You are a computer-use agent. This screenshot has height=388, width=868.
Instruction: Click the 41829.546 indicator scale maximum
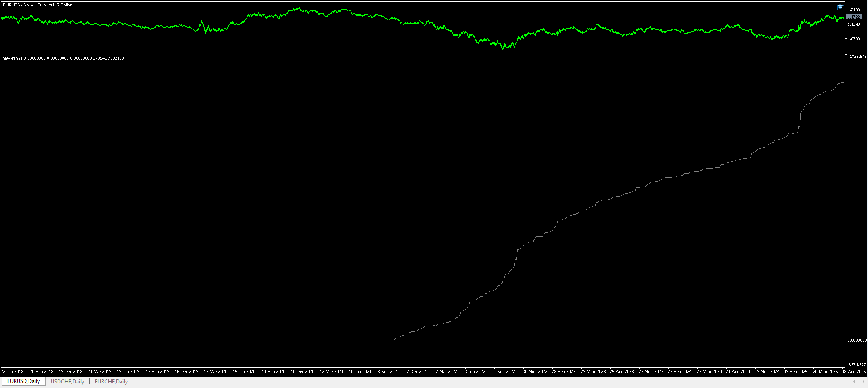(857, 57)
